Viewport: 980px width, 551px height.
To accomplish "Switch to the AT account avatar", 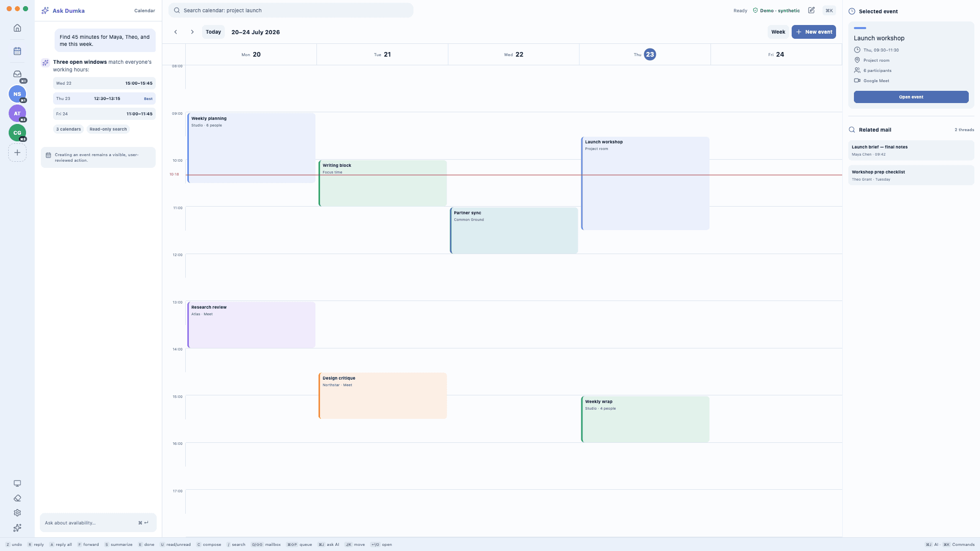I will coord(17,113).
